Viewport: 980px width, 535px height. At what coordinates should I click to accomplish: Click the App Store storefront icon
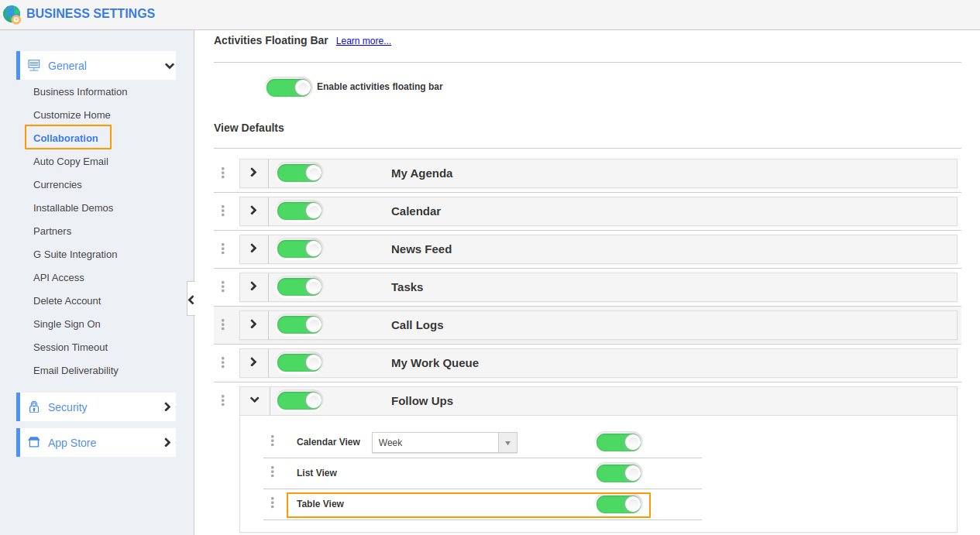click(x=34, y=443)
